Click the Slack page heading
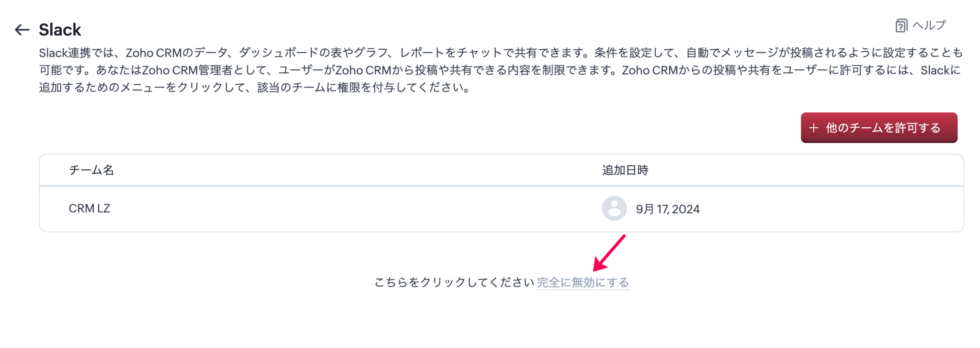The width and height of the screenshot is (980, 348). [60, 30]
